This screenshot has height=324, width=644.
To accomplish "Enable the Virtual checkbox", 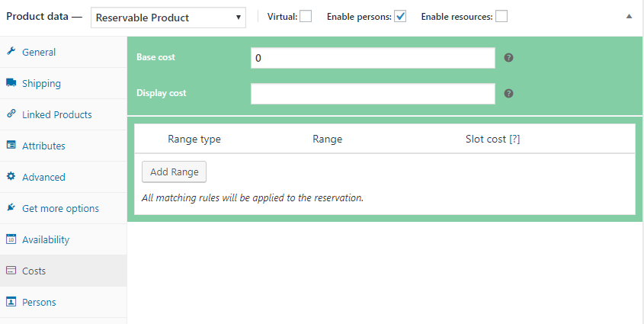I will (306, 17).
